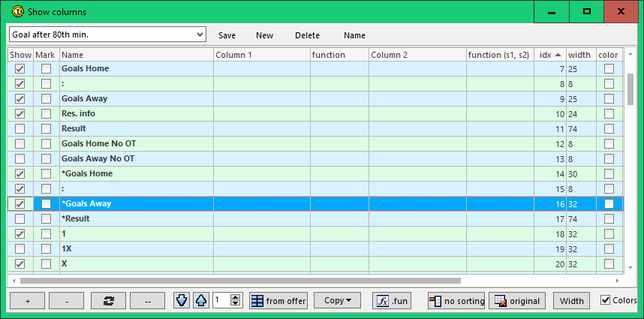Open the .fun function editor button
Screen dimensions: 644x319
tap(392, 301)
